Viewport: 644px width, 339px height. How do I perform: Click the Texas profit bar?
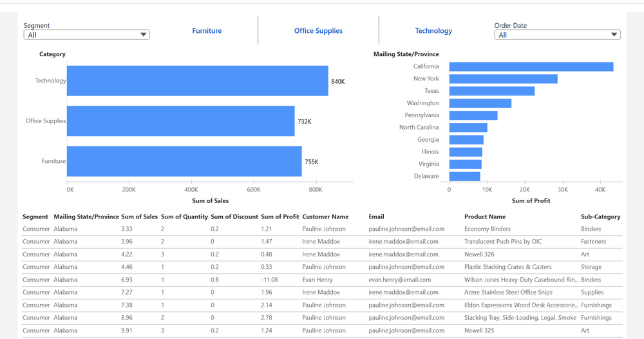(491, 91)
